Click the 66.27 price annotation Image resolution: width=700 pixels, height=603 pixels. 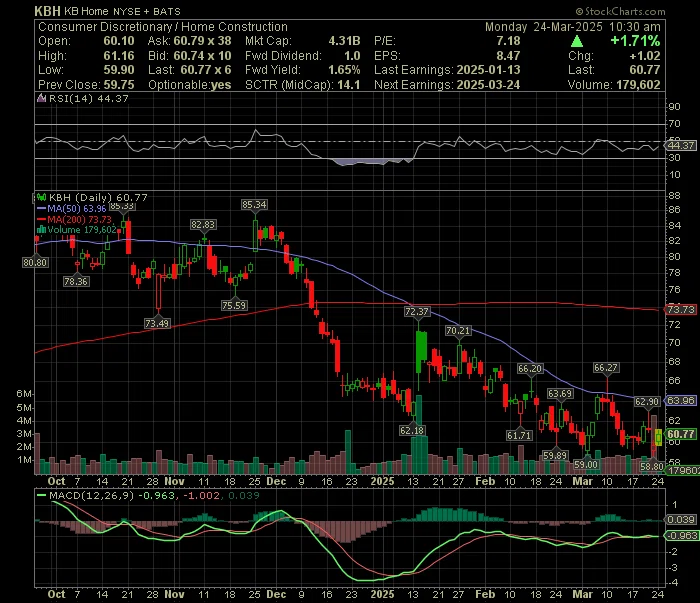[606, 367]
